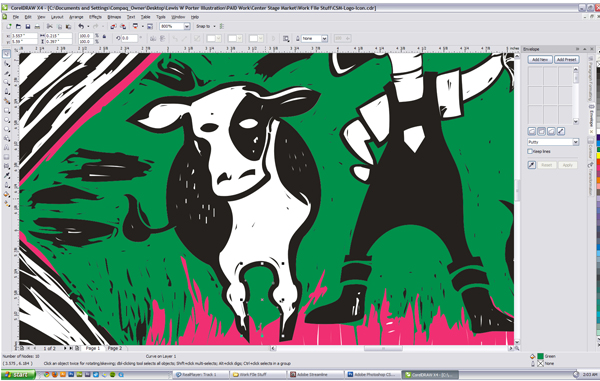The image size is (600, 381).
Task: Click the Cut scissors icon
Action: coord(50,26)
